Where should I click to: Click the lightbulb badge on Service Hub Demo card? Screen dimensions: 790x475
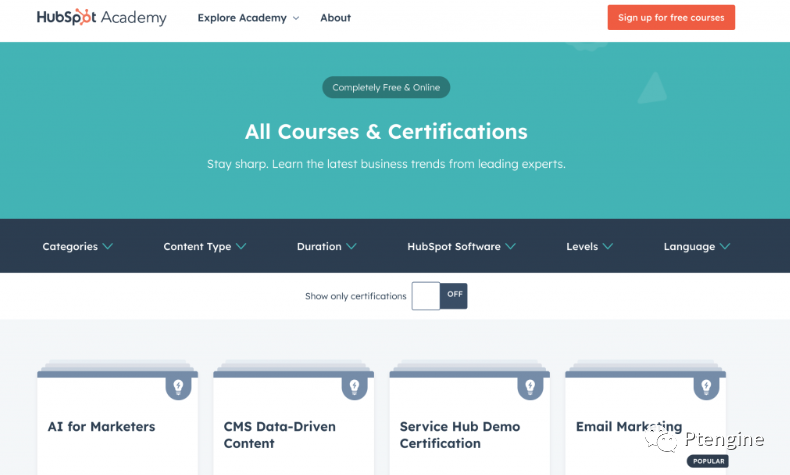click(x=531, y=387)
